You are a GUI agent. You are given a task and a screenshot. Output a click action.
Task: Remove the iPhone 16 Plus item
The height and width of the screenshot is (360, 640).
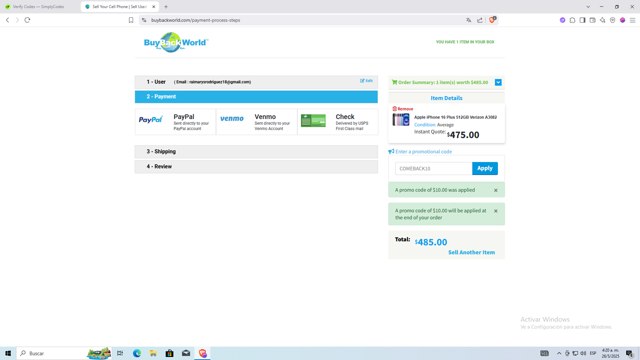[x=403, y=109]
